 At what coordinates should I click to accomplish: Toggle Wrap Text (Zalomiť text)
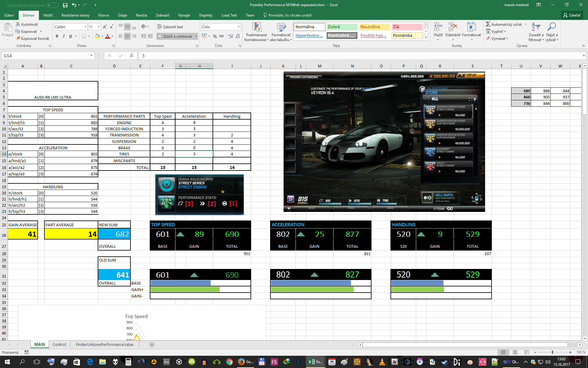[170, 27]
